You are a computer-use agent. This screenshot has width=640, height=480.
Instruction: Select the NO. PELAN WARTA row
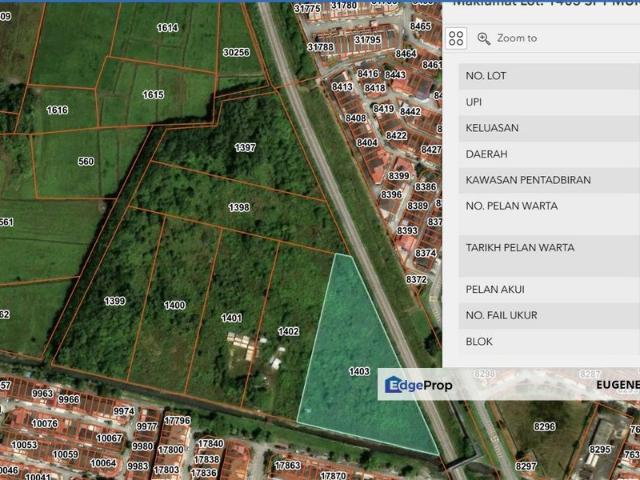[x=549, y=214]
